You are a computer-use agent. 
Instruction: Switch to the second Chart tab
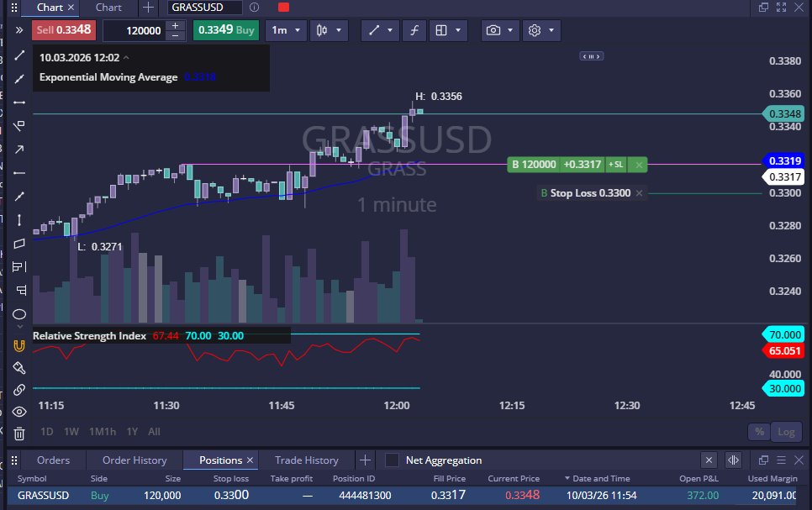click(108, 8)
